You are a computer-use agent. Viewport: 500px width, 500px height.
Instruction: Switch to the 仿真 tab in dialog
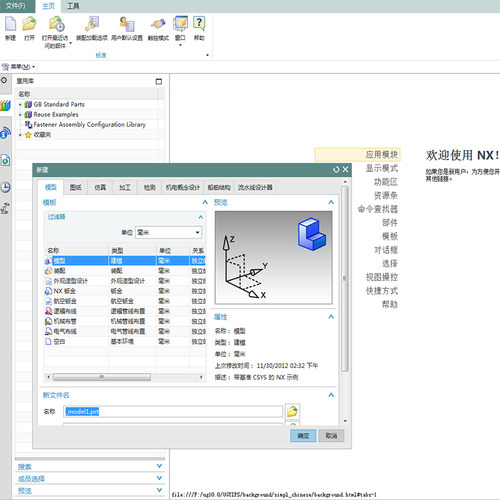click(x=100, y=188)
